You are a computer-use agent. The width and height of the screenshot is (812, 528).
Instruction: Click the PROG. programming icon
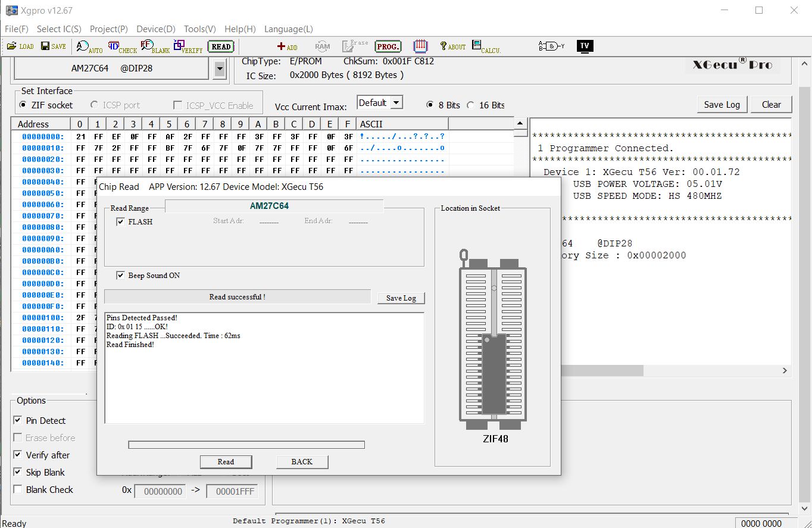point(388,46)
